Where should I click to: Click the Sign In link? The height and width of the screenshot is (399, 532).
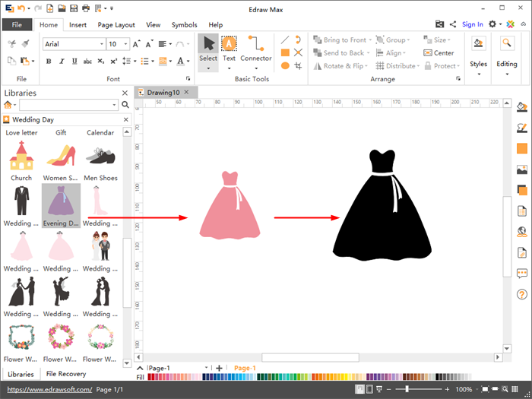(x=472, y=24)
